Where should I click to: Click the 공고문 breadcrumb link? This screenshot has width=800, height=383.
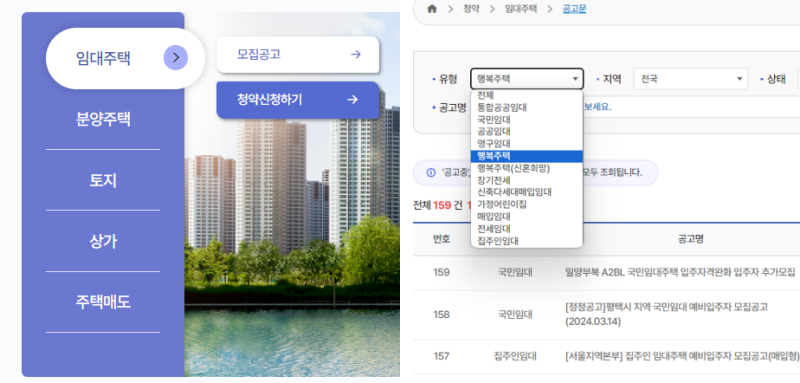tap(574, 9)
